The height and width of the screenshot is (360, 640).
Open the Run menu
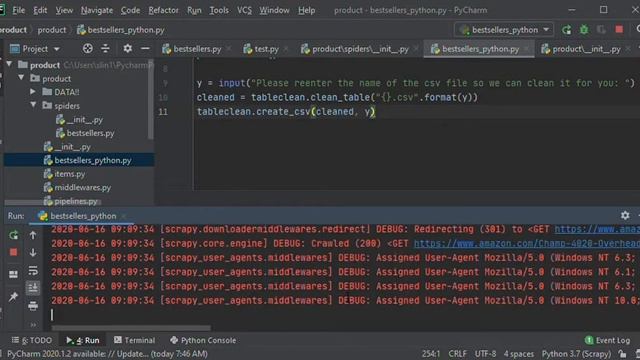(194, 10)
